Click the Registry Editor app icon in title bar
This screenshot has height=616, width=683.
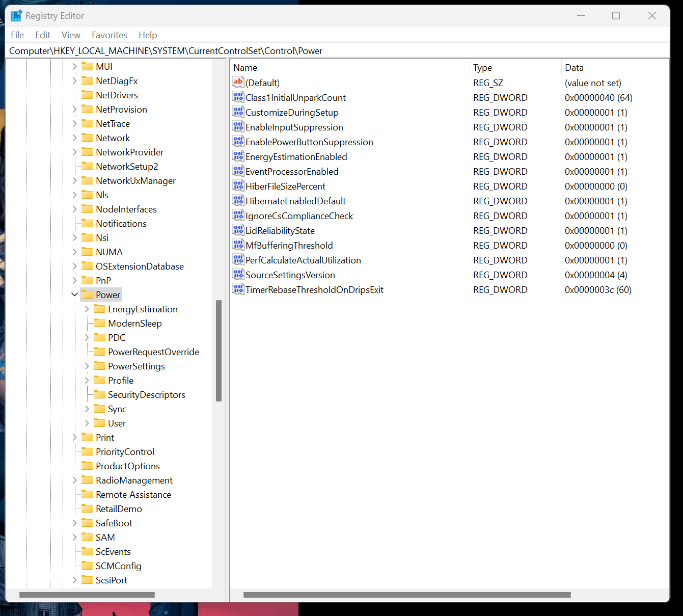[16, 16]
